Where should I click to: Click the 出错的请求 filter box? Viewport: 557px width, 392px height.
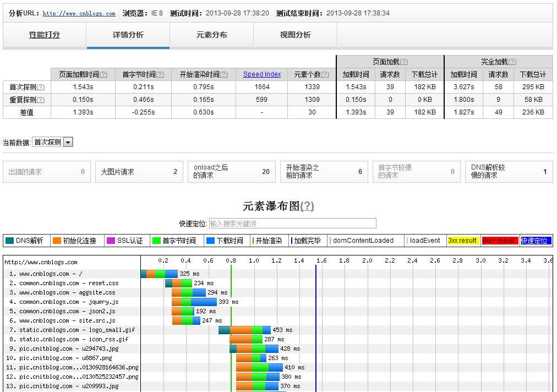click(x=47, y=172)
